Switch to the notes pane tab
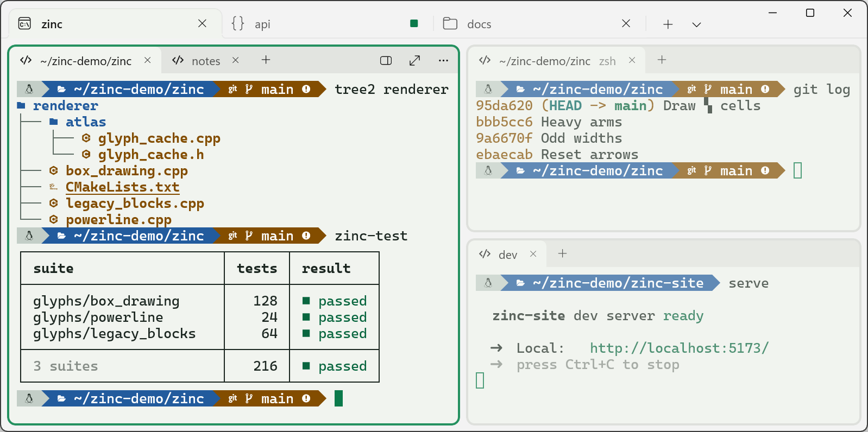This screenshot has width=868, height=432. [206, 61]
